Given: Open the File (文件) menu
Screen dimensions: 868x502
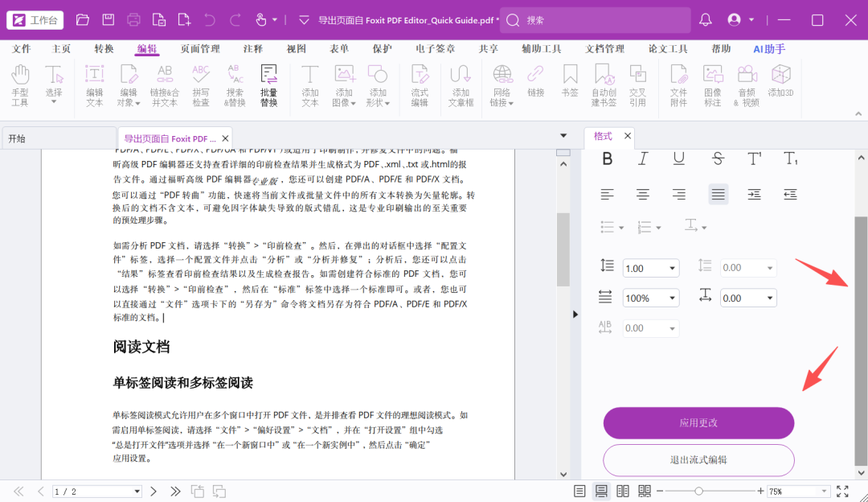Looking at the screenshot, I should point(21,49).
